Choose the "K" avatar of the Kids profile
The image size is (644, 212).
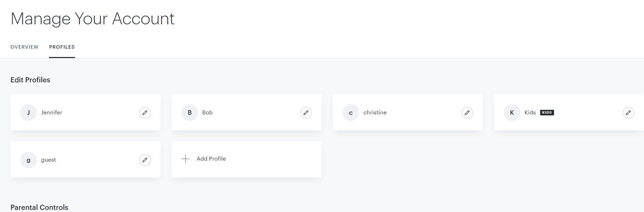[512, 113]
